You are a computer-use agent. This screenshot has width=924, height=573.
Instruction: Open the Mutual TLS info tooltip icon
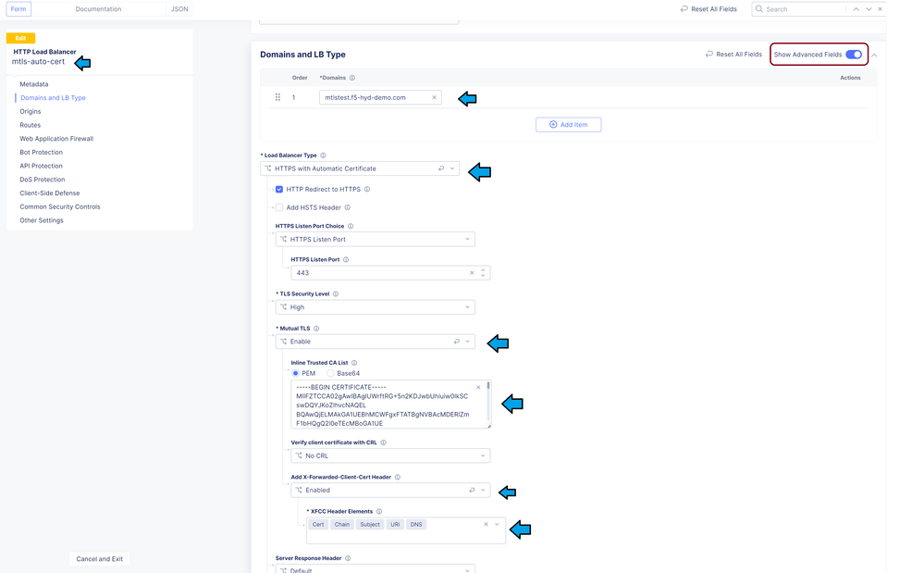coord(316,329)
